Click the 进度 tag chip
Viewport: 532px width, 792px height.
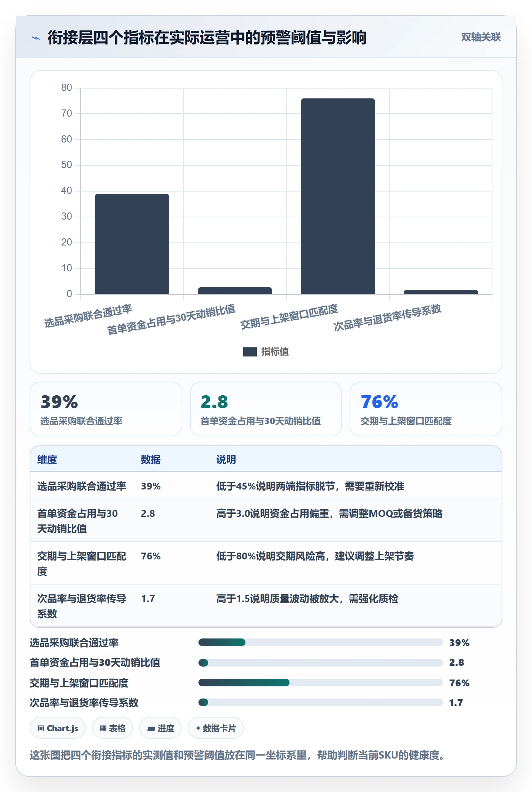pos(160,728)
